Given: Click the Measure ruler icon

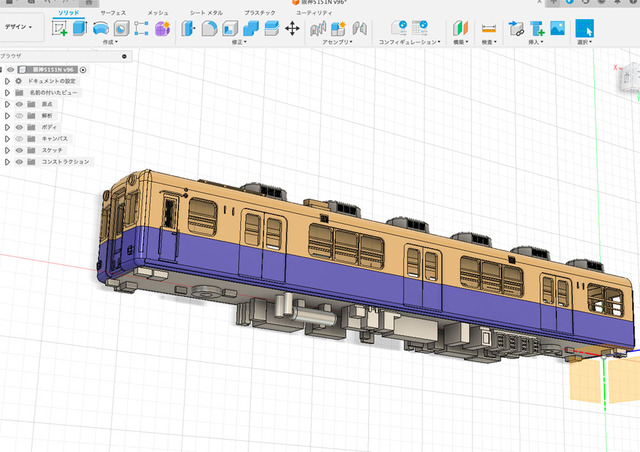Looking at the screenshot, I should coord(489,29).
